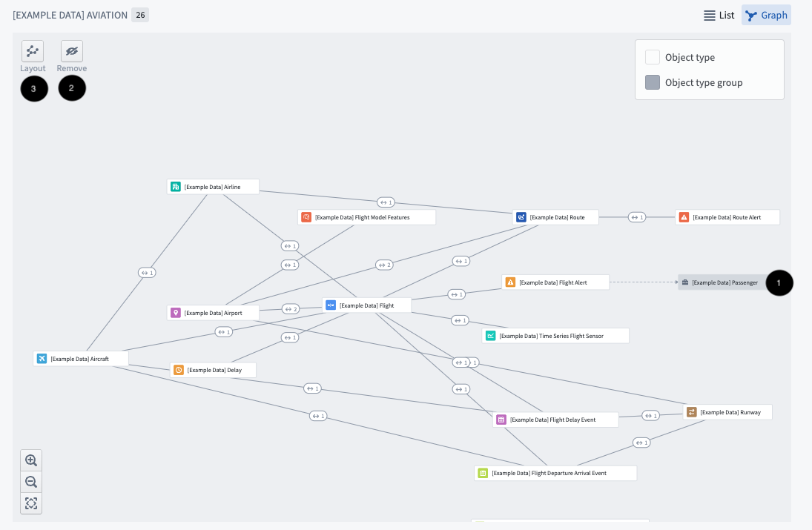Click the Route Alert warning icon
812x530 pixels.
click(684, 217)
